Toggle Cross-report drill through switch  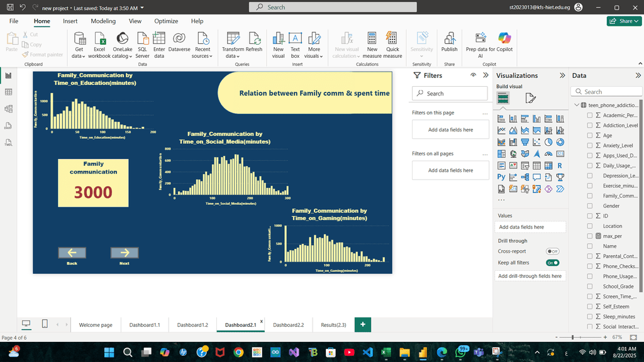point(552,251)
